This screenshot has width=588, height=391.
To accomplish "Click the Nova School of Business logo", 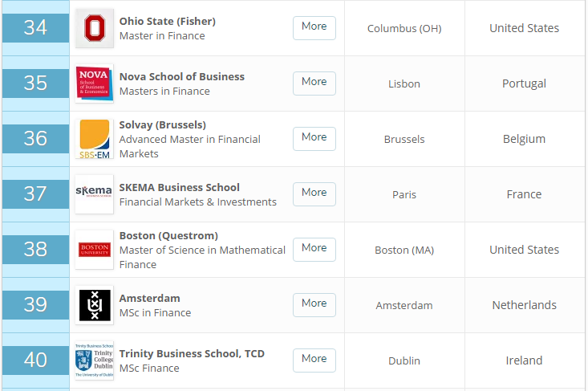I will 95,83.
